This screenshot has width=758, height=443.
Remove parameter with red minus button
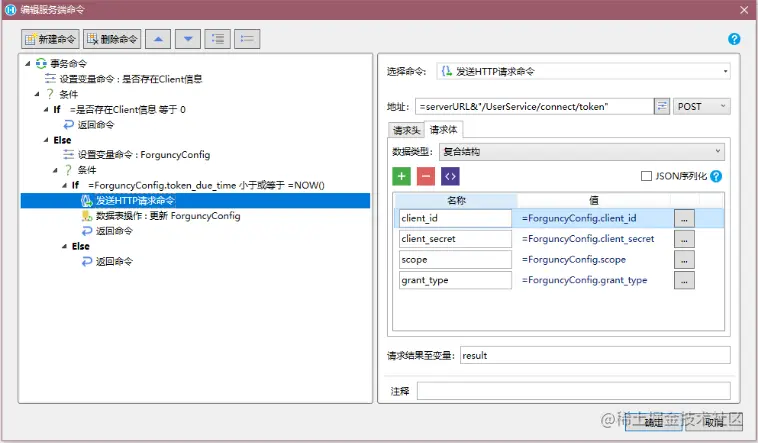point(425,177)
